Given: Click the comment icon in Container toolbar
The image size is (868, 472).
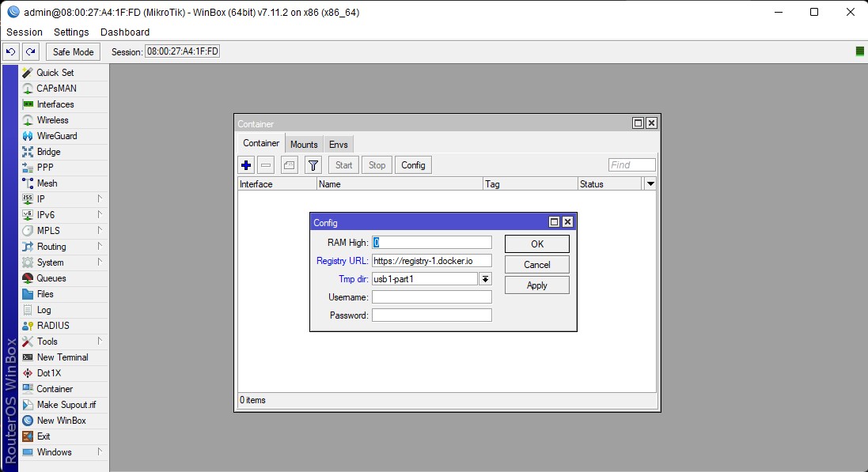Looking at the screenshot, I should pyautogui.click(x=289, y=165).
